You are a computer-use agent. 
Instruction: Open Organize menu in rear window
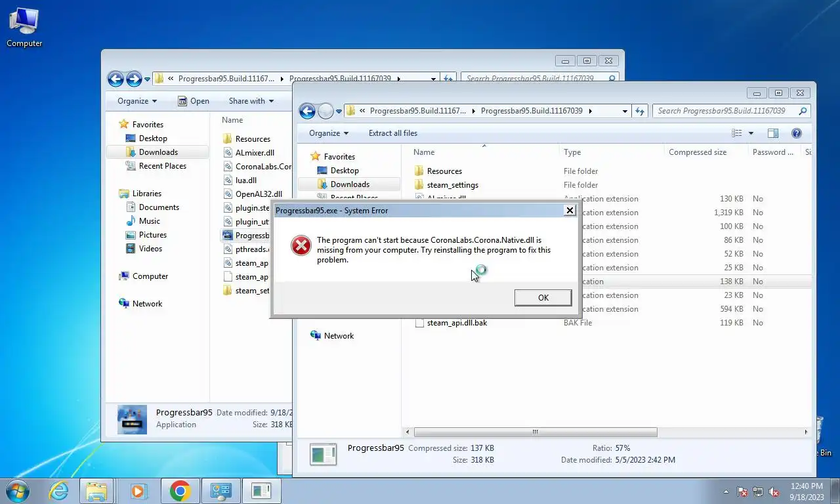[x=137, y=101]
